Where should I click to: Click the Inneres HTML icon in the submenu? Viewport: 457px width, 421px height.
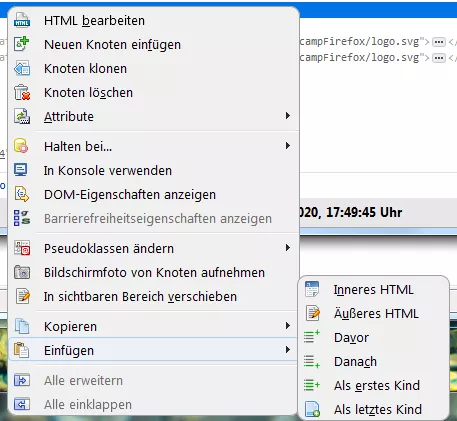tap(312, 289)
